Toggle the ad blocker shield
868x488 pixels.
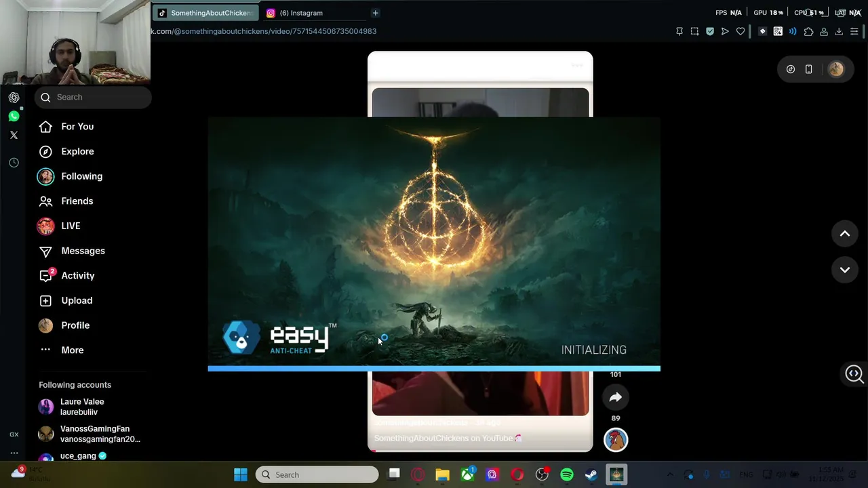coord(710,31)
